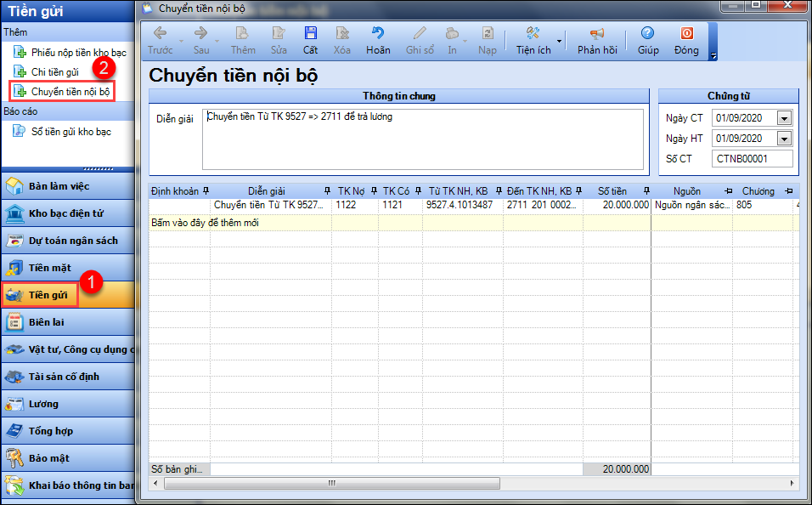This screenshot has width=812, height=505.
Task: Toggle pin on TK Có column
Action: click(x=417, y=190)
